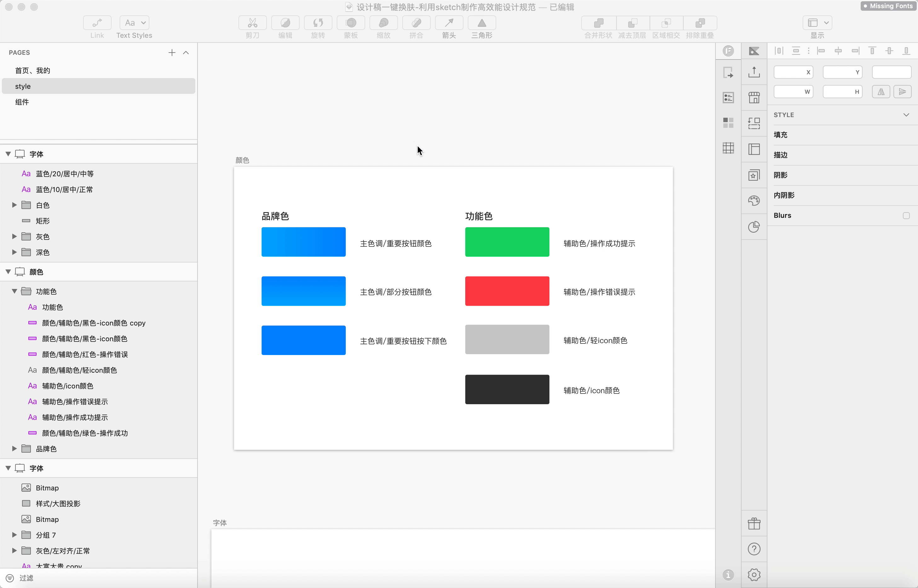Click the Link toolbar icon

tap(97, 23)
